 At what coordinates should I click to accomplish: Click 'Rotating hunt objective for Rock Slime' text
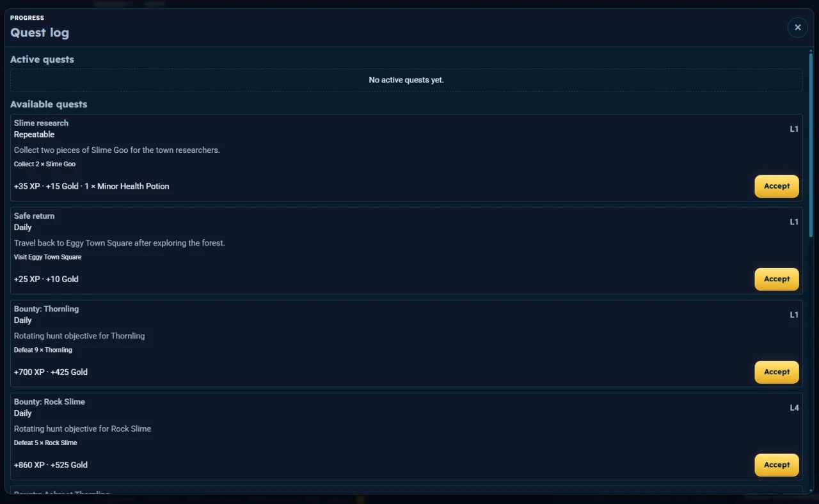tap(83, 429)
